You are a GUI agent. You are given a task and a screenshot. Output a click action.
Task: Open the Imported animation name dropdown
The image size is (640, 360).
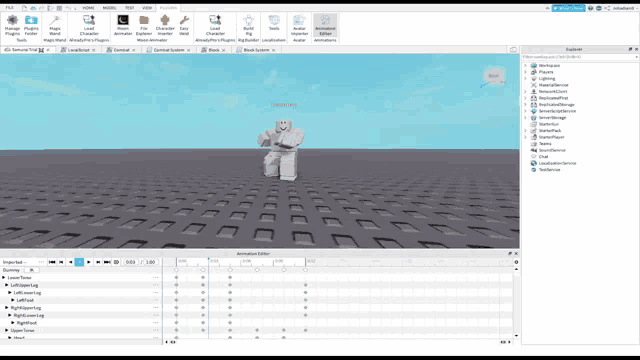coord(41,262)
